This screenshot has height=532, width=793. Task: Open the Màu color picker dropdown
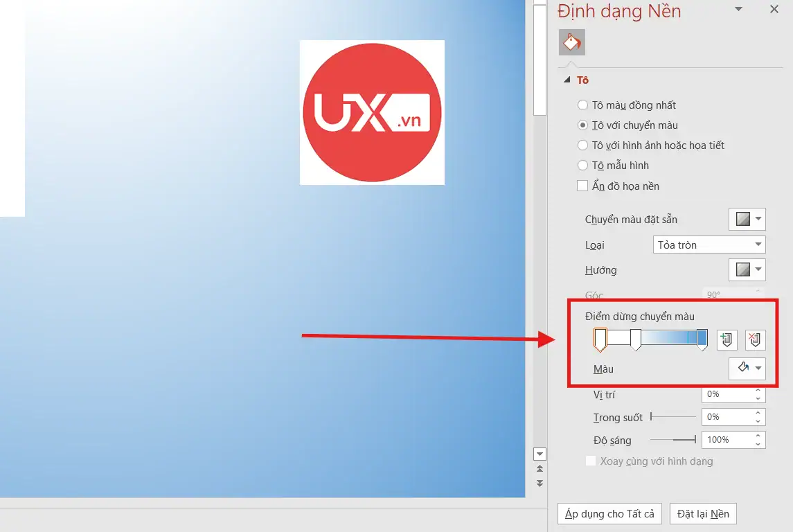[x=747, y=369]
